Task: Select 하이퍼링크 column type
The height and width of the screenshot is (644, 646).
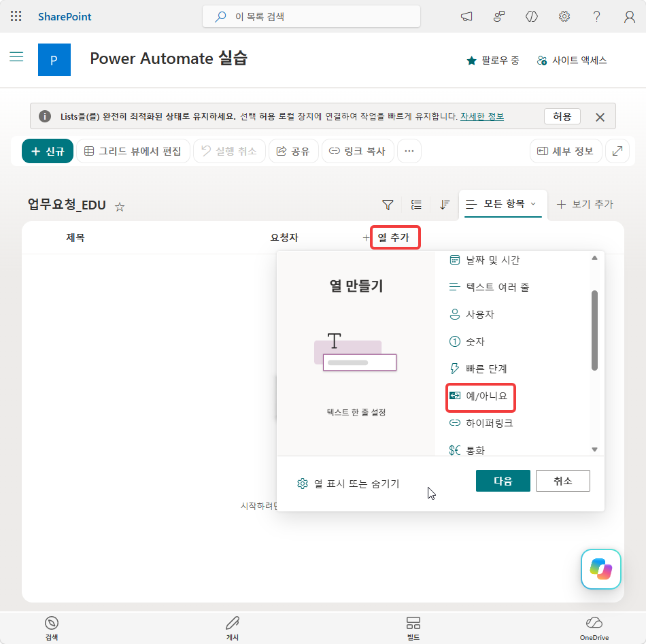Action: [481, 423]
